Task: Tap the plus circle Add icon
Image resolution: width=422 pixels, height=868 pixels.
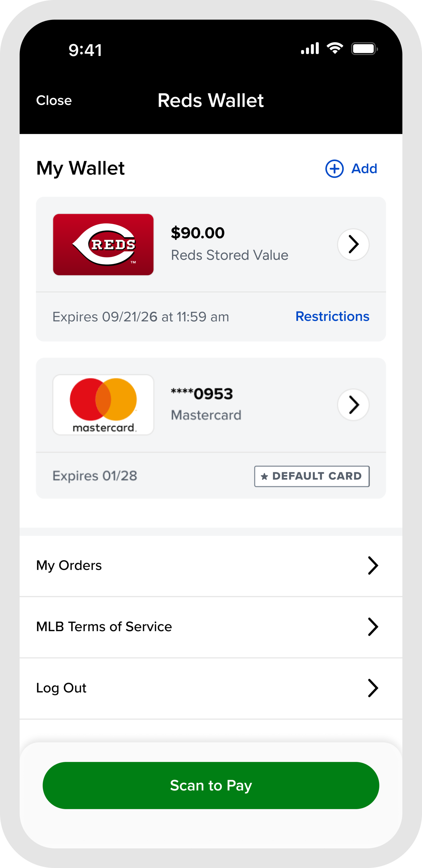Action: click(x=334, y=168)
